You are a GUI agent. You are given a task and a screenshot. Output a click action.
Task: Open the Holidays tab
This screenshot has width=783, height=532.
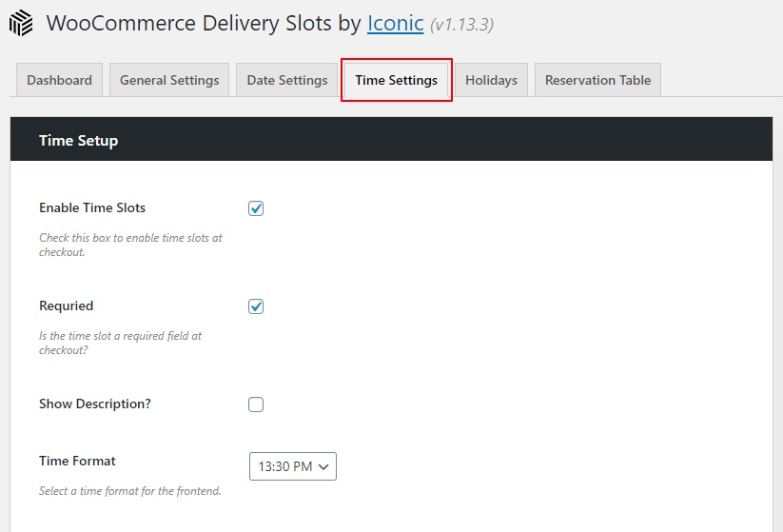(491, 80)
